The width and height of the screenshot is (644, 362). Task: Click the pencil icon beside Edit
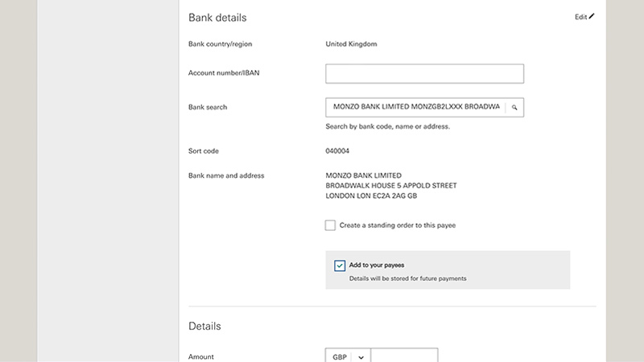[x=592, y=16]
